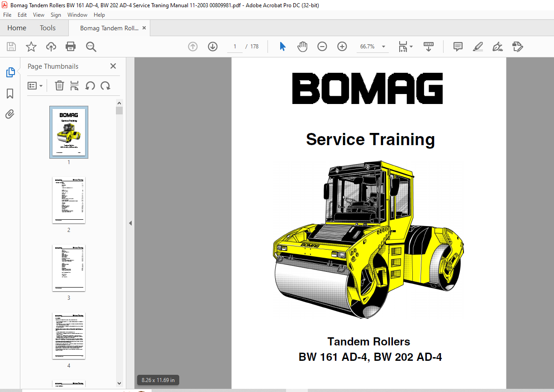554x392 pixels.
Task: Open the Window menu
Action: pos(77,15)
